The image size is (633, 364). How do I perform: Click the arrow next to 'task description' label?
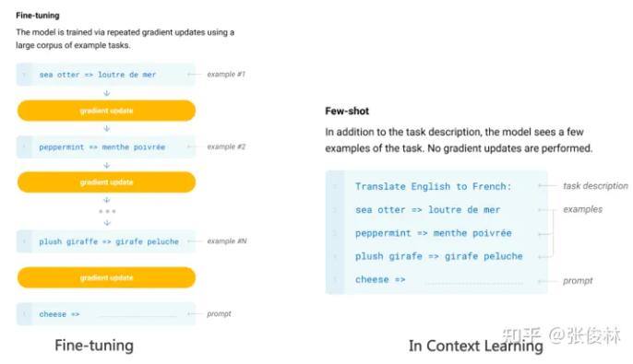coord(547,186)
